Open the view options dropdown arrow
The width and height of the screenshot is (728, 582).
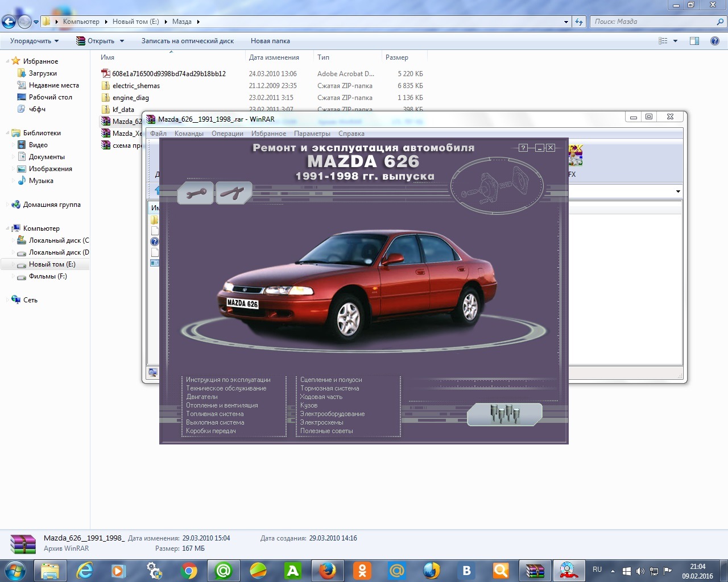[x=676, y=41]
